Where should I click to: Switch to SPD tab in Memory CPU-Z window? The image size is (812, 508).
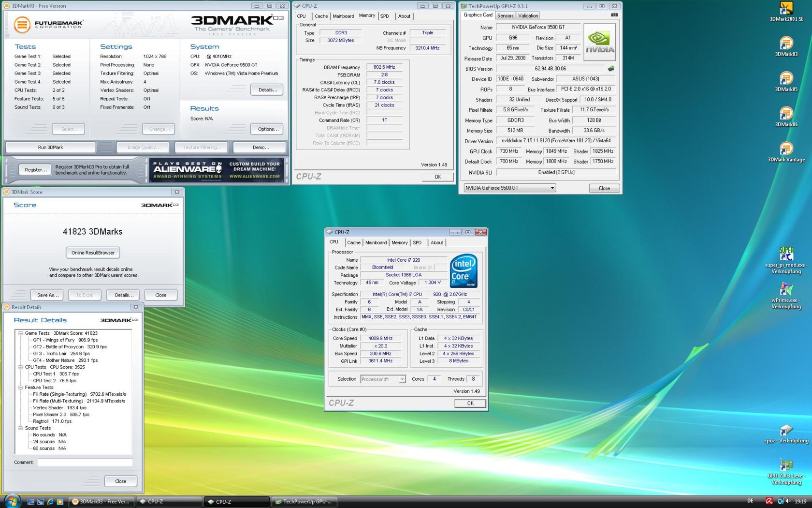point(385,16)
